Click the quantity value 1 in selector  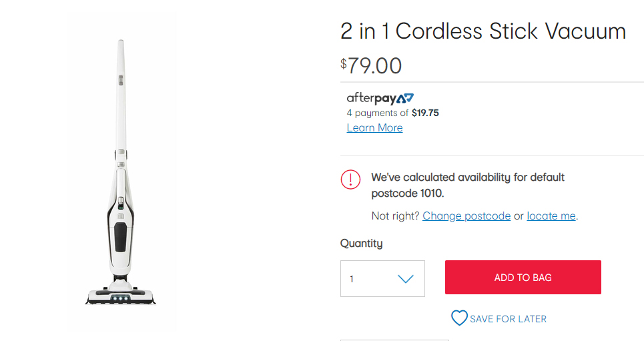[x=352, y=279]
